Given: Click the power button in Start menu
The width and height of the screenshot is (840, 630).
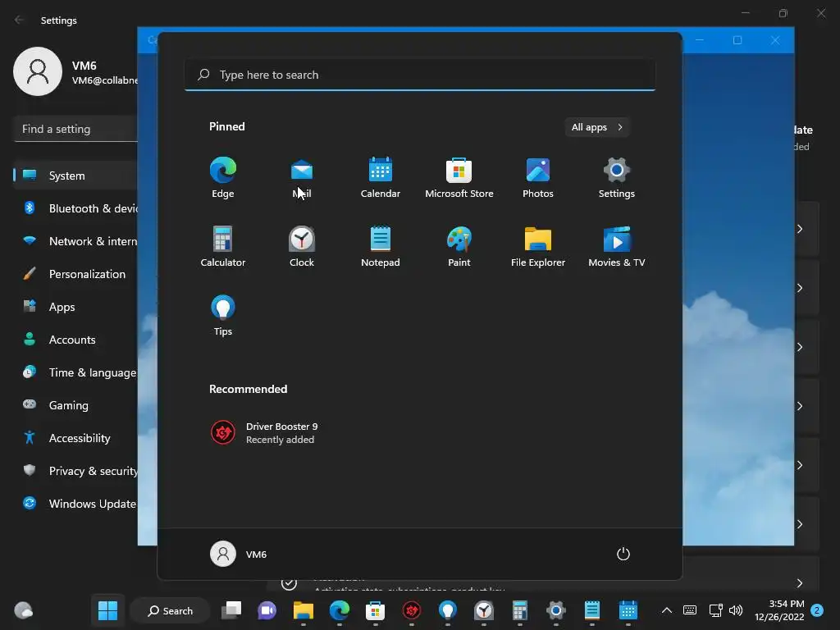Looking at the screenshot, I should [x=623, y=554].
